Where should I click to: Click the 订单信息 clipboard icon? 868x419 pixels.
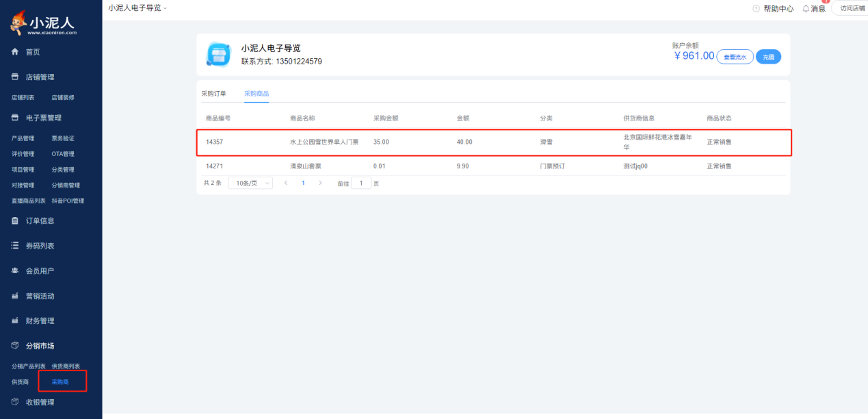(15, 220)
